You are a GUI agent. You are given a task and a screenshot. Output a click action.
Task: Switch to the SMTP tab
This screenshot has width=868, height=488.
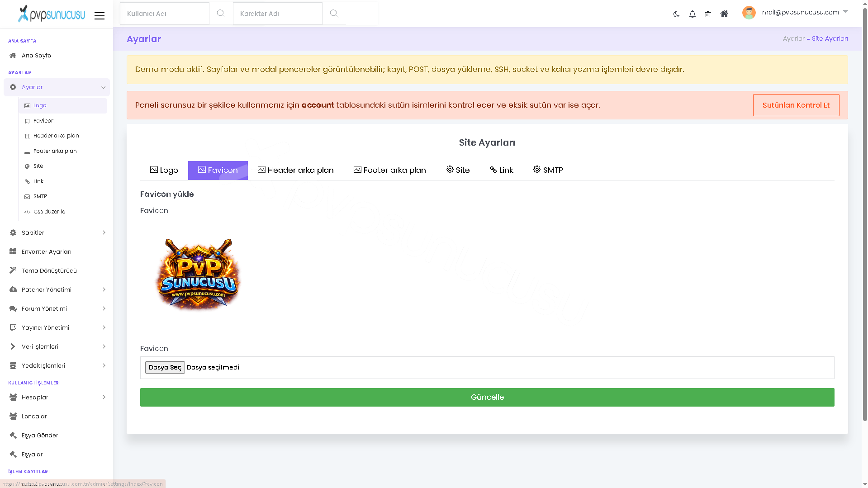pyautogui.click(x=548, y=170)
